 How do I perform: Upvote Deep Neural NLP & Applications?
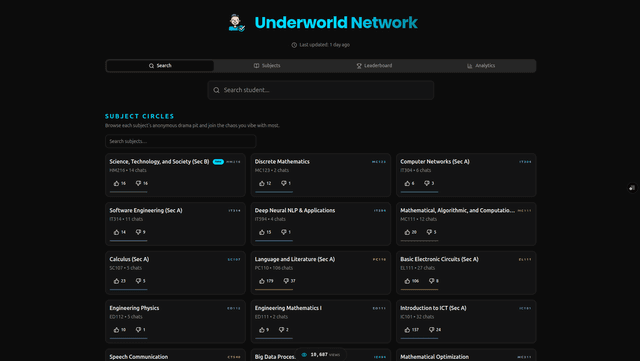point(265,232)
